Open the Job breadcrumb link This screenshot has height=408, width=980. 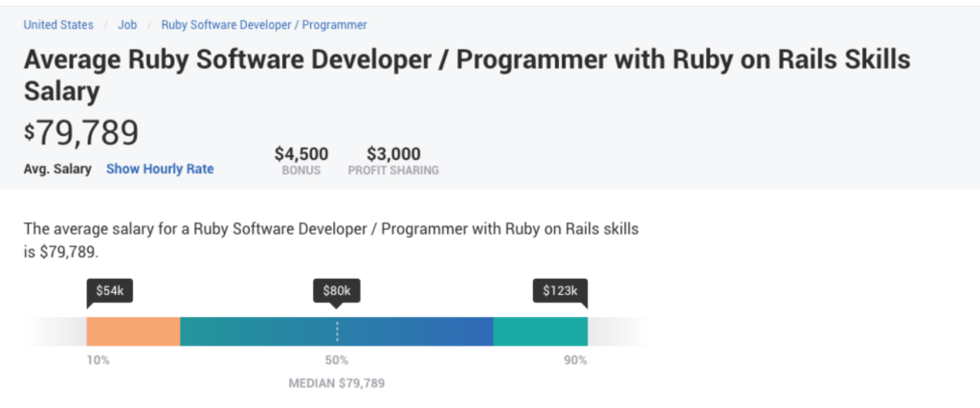pyautogui.click(x=127, y=25)
